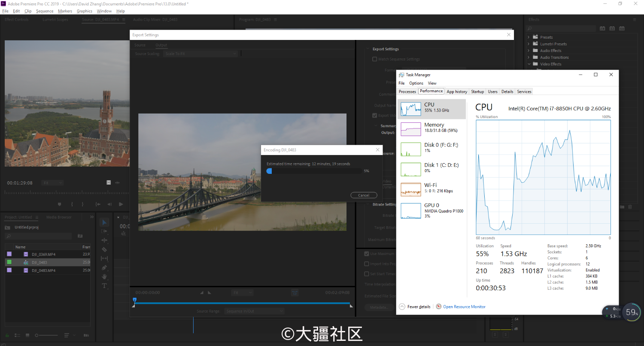
Task: Open the Source Scaling dropdown
Action: 200,54
